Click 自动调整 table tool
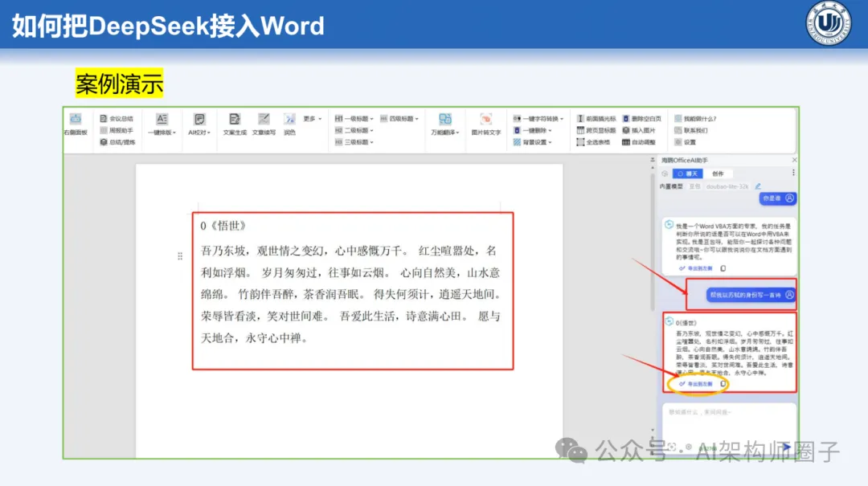 (639, 142)
